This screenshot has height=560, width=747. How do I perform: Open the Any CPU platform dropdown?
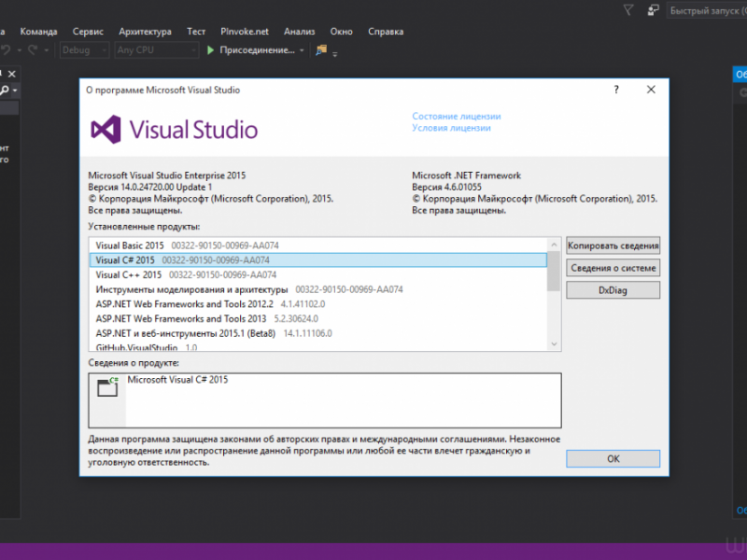pyautogui.click(x=157, y=50)
